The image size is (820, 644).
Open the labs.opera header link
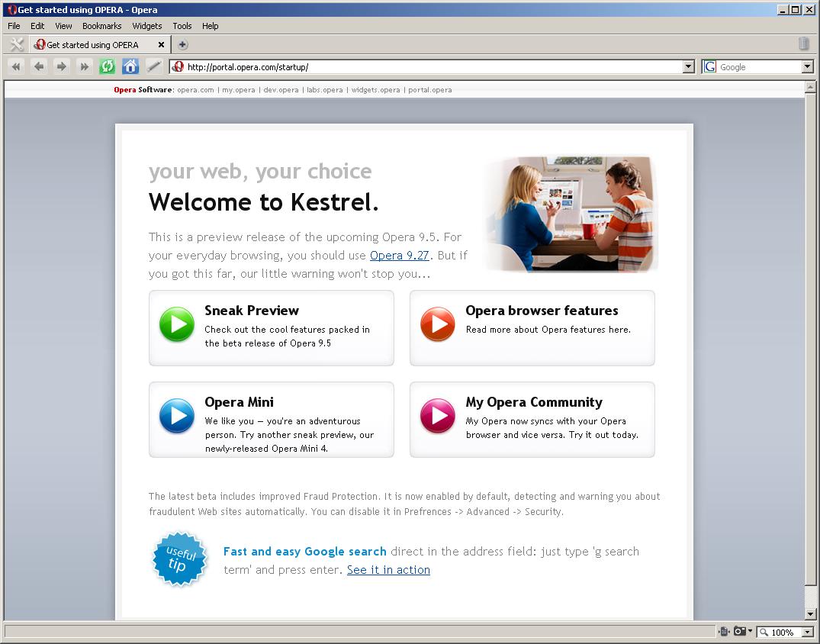click(x=325, y=90)
